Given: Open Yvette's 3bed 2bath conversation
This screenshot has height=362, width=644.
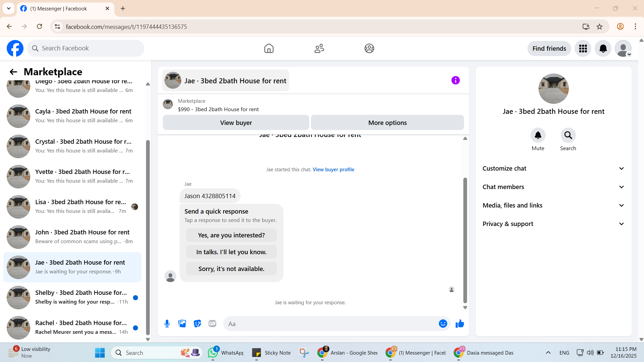Looking at the screenshot, I should (72, 177).
